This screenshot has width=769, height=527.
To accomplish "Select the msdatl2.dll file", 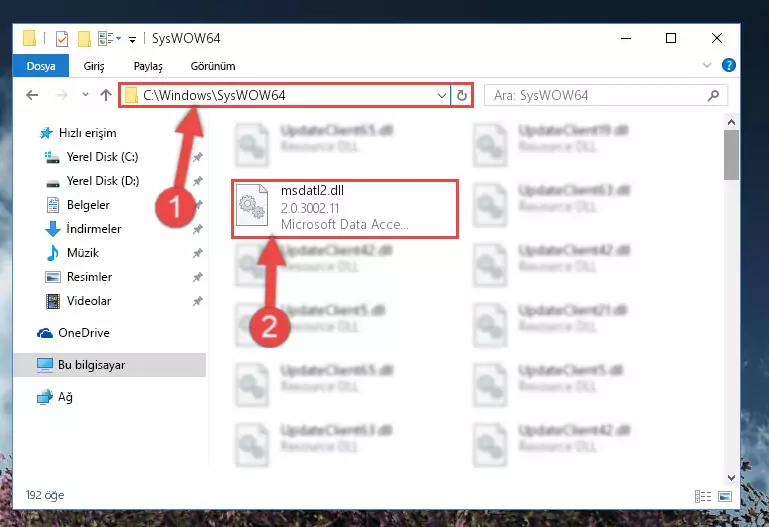I will 345,209.
